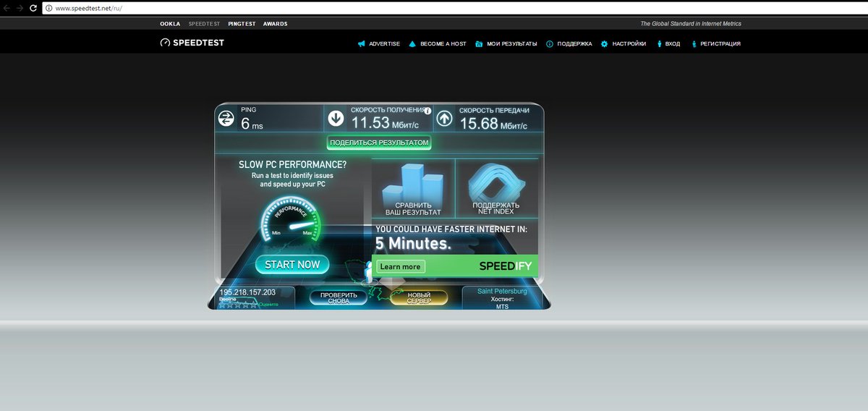
Task: Click the browser back arrow
Action: pyautogui.click(x=6, y=7)
